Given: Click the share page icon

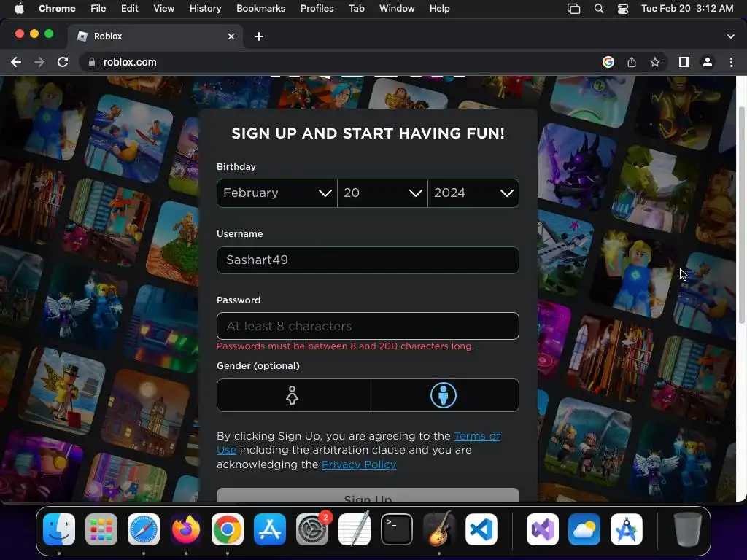Looking at the screenshot, I should coord(632,62).
